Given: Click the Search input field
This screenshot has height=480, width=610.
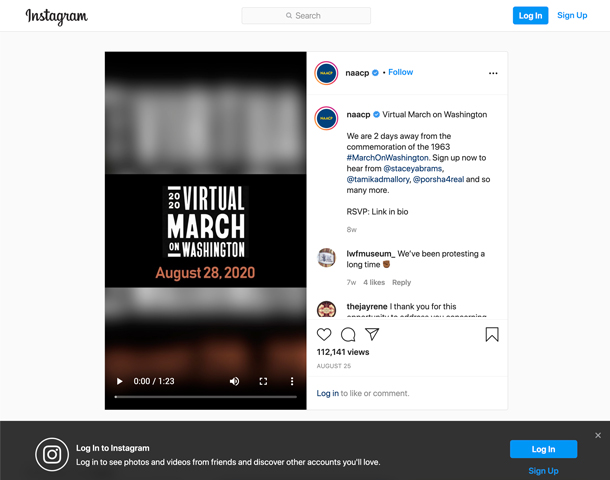Looking at the screenshot, I should [x=306, y=16].
